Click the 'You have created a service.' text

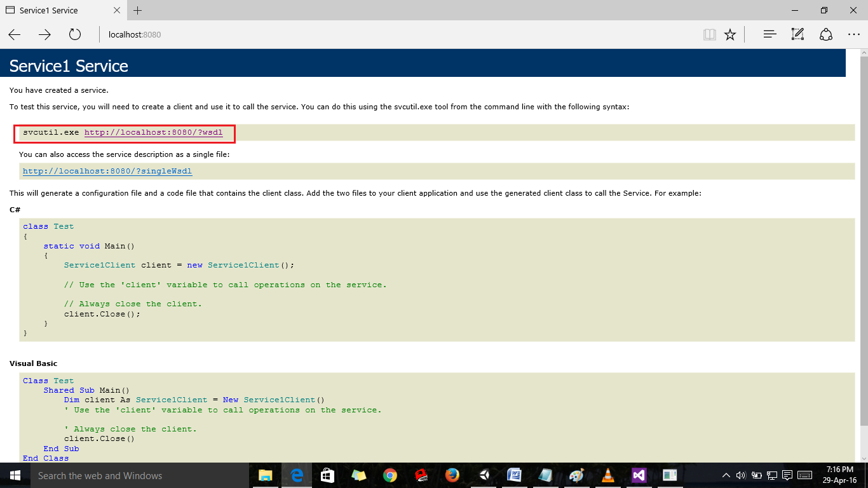coord(59,90)
